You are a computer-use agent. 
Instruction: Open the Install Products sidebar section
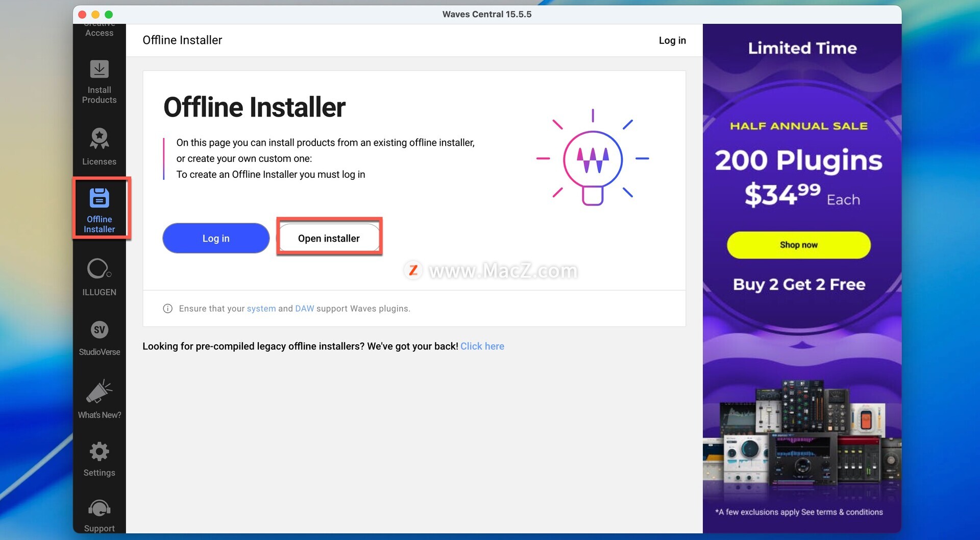coord(99,82)
